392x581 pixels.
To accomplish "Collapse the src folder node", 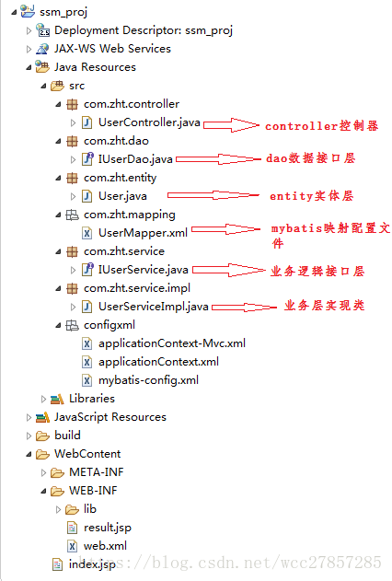I will 43,86.
